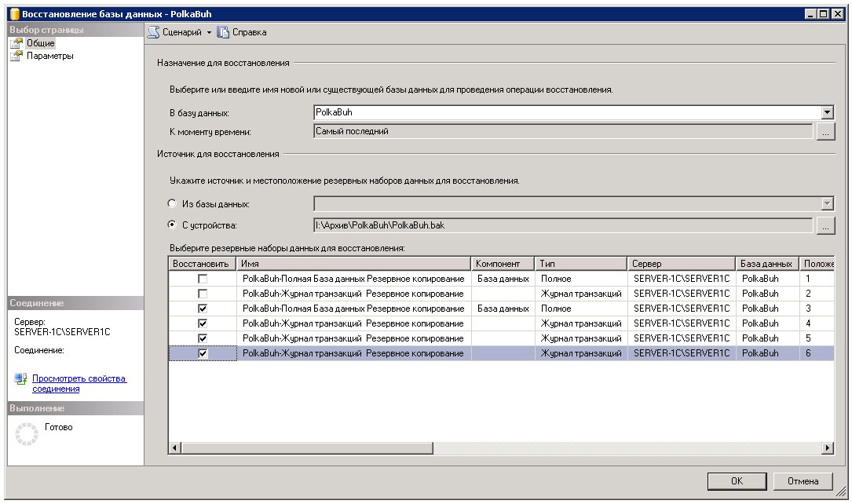Viewport: 852px width, 504px height.
Task: Click the Параметры page icon
Action: click(x=16, y=56)
